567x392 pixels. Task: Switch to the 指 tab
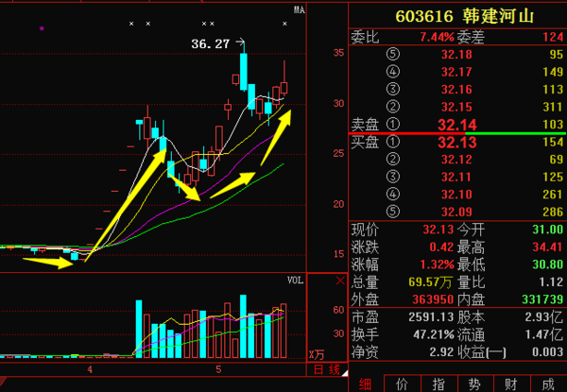point(439,383)
